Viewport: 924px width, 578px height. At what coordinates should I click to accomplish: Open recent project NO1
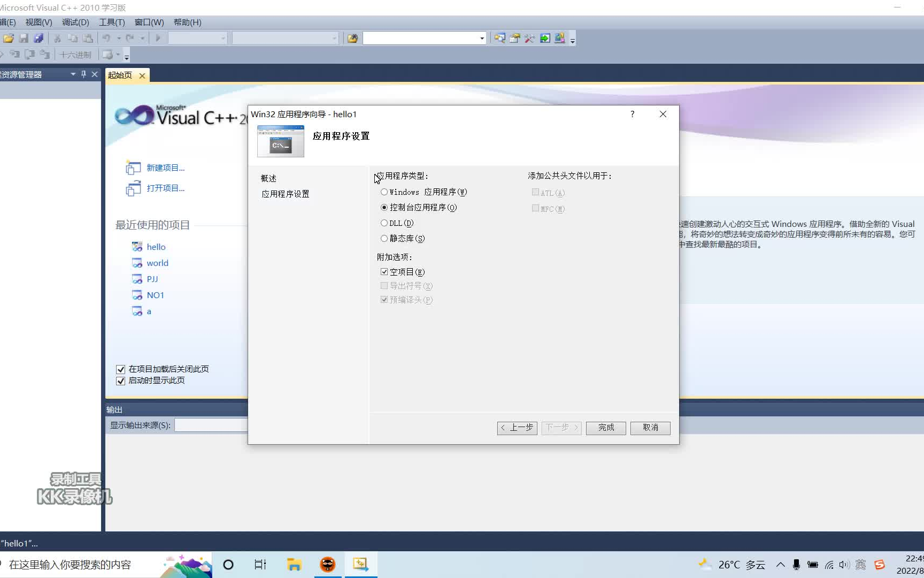tap(156, 295)
